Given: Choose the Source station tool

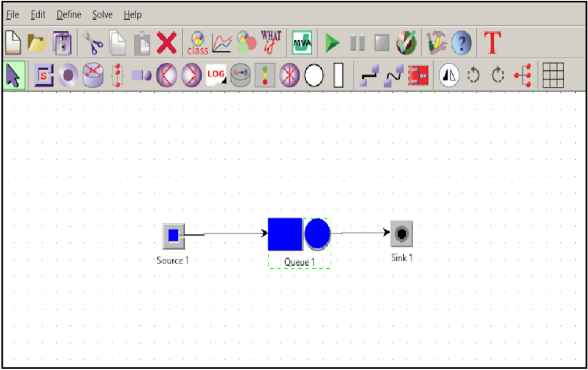Looking at the screenshot, I should click(x=44, y=76).
